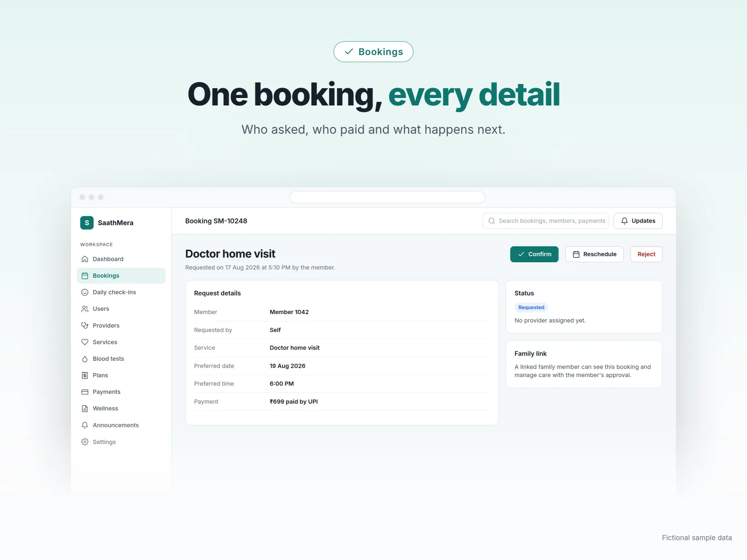This screenshot has width=747, height=560.
Task: Open the Providers page
Action: click(121, 325)
